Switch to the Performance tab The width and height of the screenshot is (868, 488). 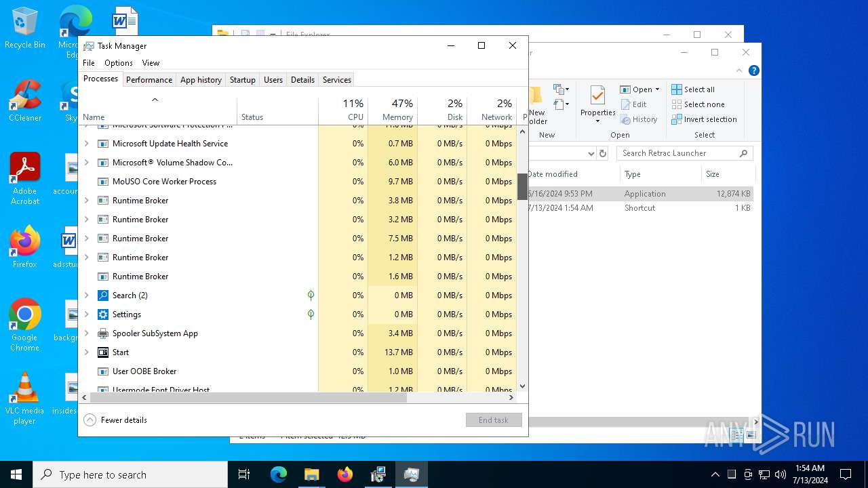click(149, 80)
